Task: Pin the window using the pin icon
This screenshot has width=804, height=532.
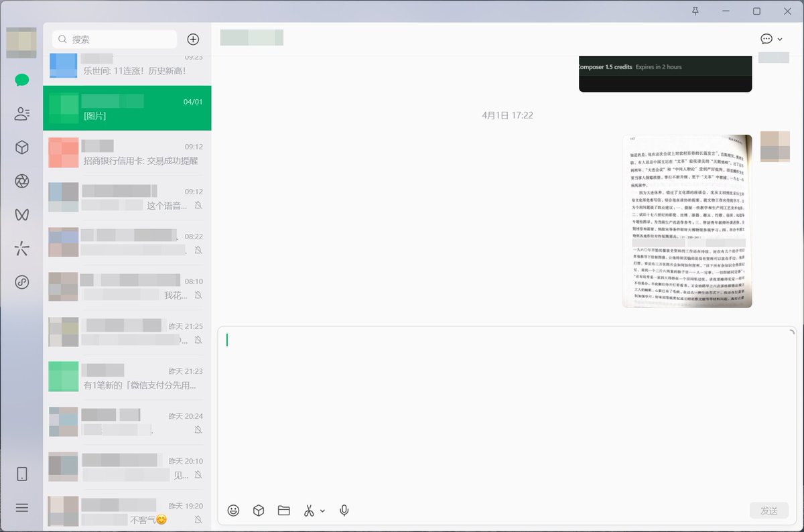Action: point(695,11)
